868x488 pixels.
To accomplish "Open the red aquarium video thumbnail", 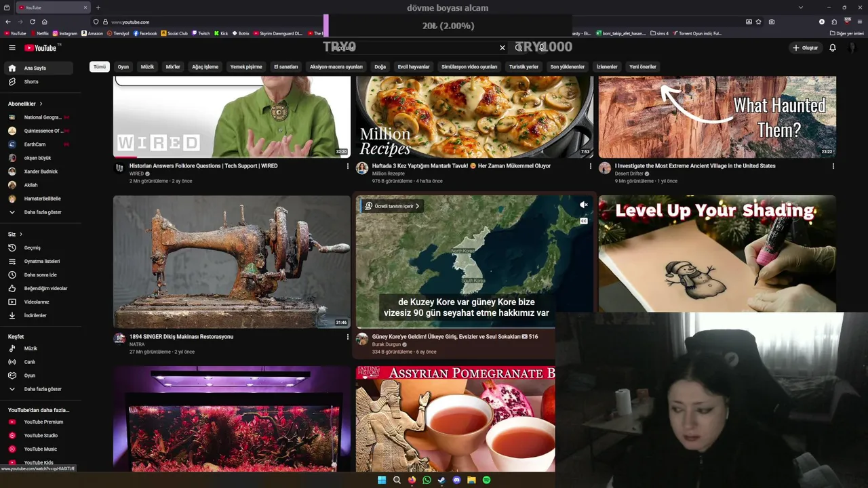I will (x=232, y=419).
